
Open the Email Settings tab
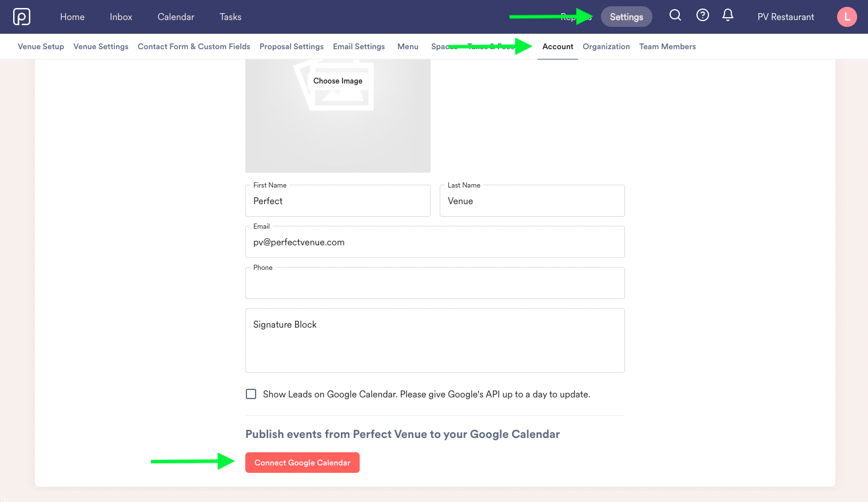coord(359,46)
